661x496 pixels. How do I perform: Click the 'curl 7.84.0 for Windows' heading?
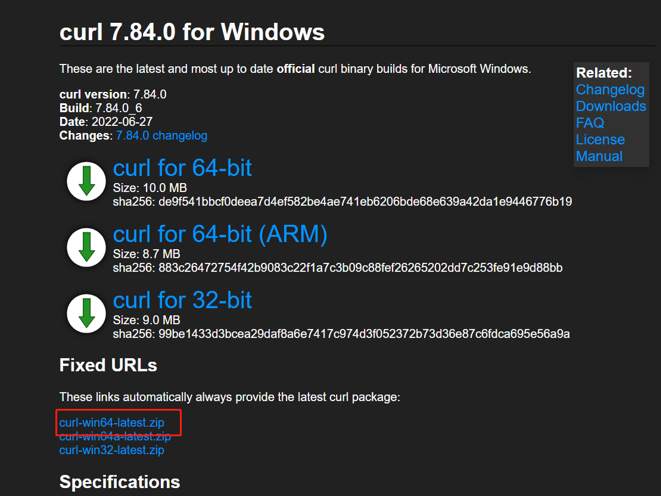192,32
